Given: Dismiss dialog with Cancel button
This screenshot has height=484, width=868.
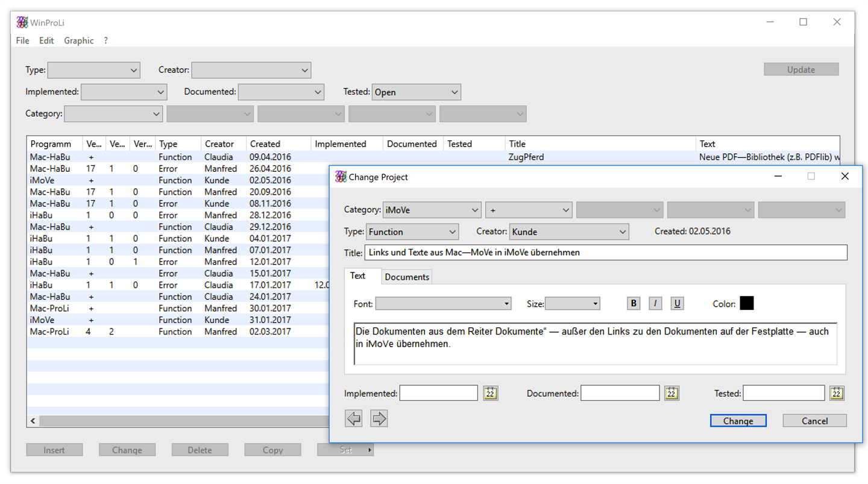Looking at the screenshot, I should pos(815,421).
